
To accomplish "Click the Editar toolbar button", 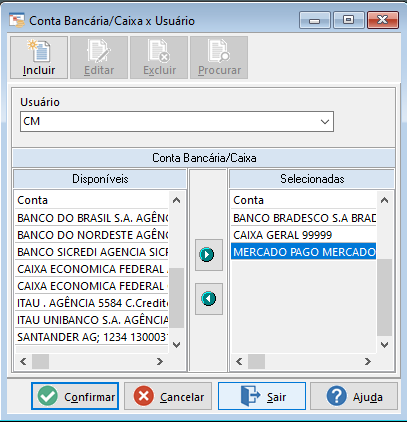I will click(99, 58).
